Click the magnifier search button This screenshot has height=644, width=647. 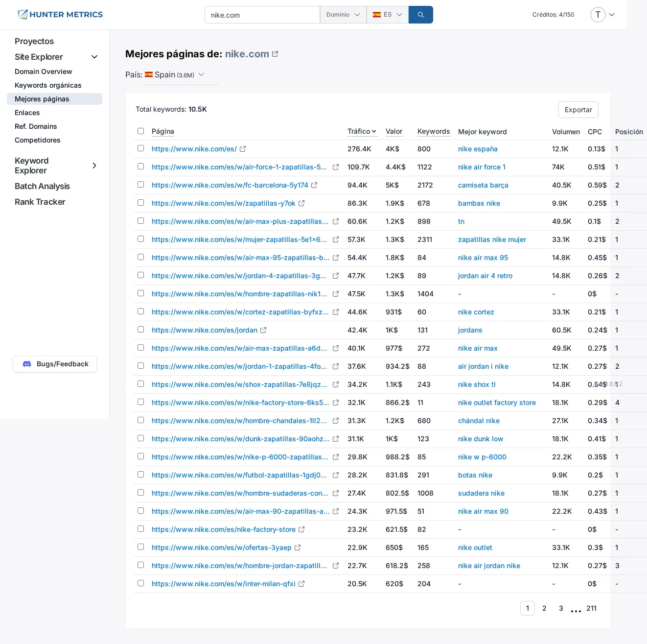(420, 15)
